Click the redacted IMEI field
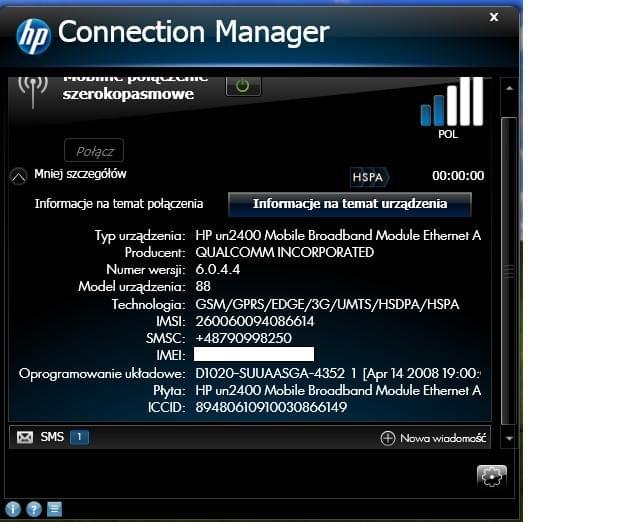The image size is (640, 522). tap(254, 354)
